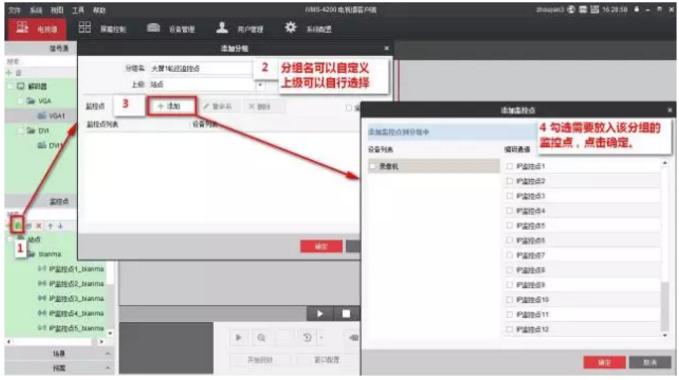Select the VGA folder in the tree
This screenshot has height=380, width=679.
pos(39,101)
